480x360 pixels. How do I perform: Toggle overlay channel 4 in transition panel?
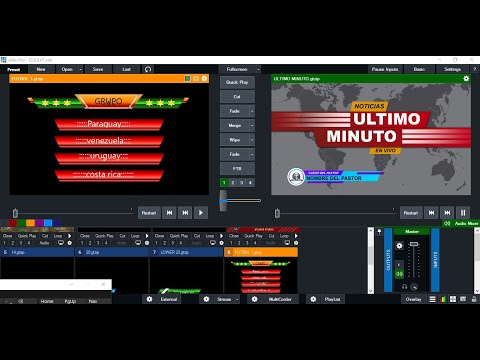pyautogui.click(x=250, y=182)
